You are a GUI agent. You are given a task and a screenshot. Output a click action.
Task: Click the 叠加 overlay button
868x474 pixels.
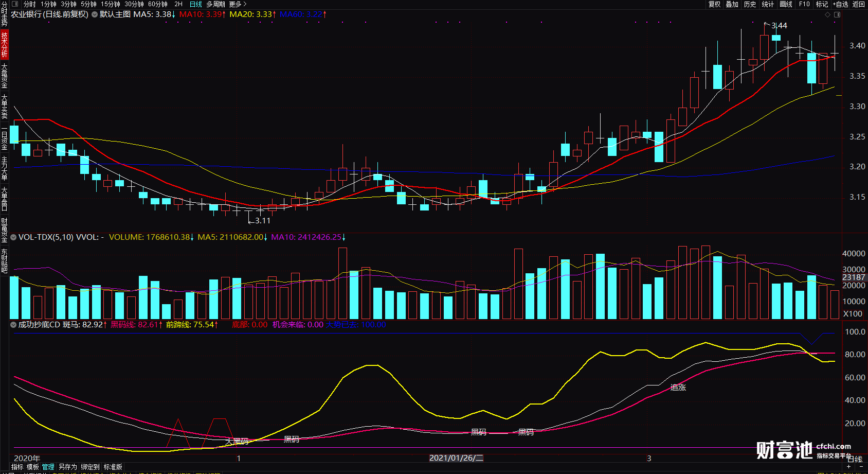pos(732,4)
